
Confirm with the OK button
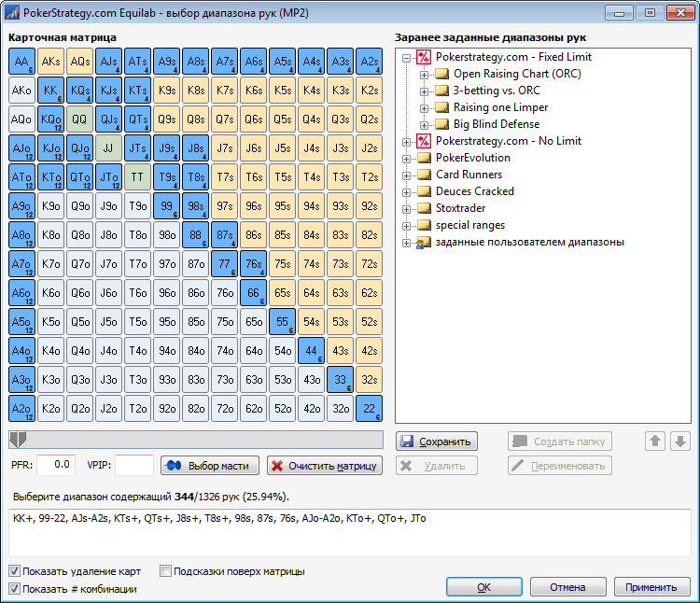pyautogui.click(x=483, y=587)
